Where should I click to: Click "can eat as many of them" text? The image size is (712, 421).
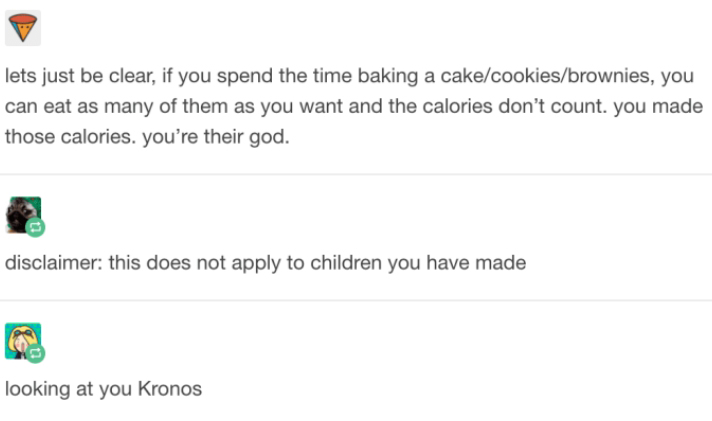(x=99, y=107)
